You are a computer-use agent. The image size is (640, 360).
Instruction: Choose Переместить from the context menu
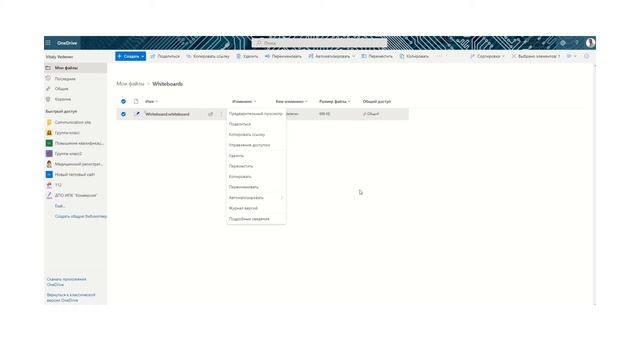[x=256, y=166]
